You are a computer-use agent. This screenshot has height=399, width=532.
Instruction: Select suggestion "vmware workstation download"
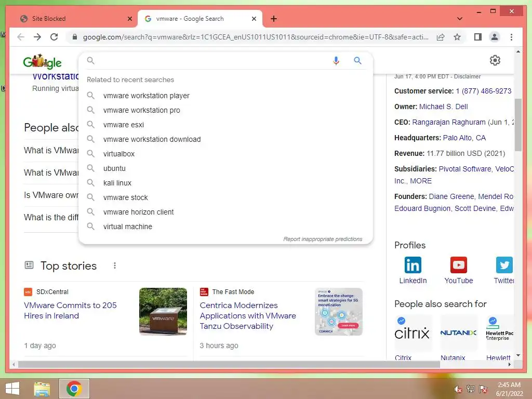[x=225, y=139]
